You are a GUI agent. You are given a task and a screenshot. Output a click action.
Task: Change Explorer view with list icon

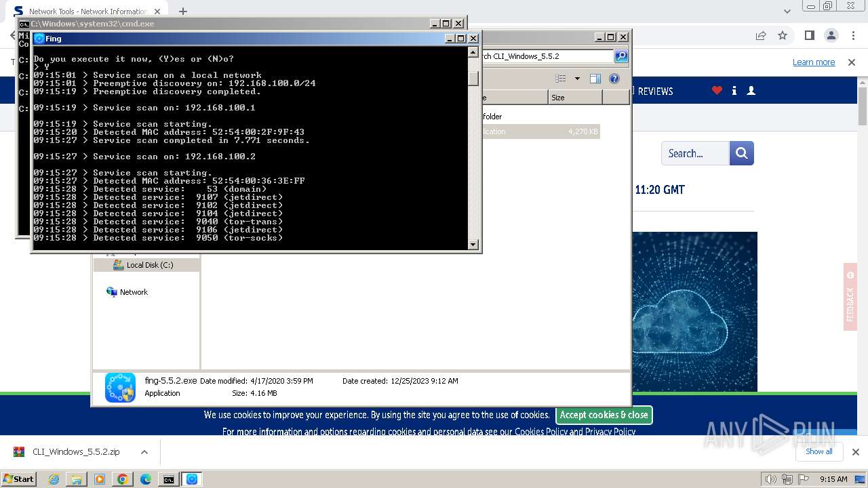point(561,79)
